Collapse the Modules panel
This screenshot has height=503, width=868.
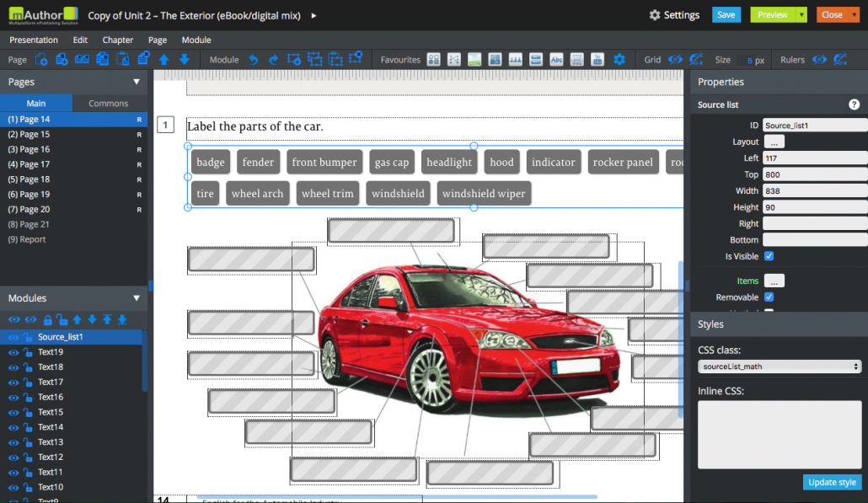pos(137,298)
